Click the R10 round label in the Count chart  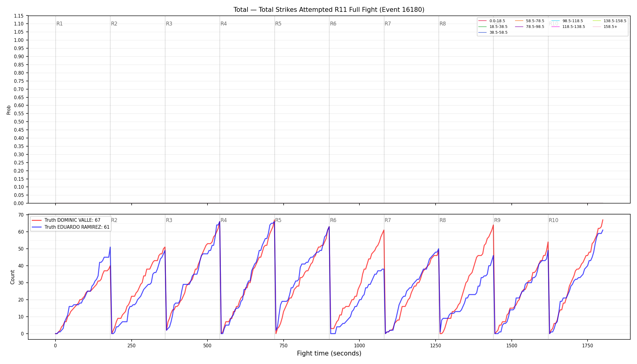[x=553, y=220]
